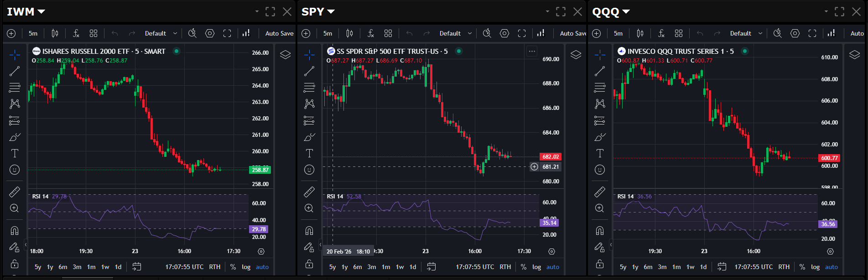Select the ruler measure tool in SPY chart
Image resolution: width=868 pixels, height=280 pixels.
[309, 192]
